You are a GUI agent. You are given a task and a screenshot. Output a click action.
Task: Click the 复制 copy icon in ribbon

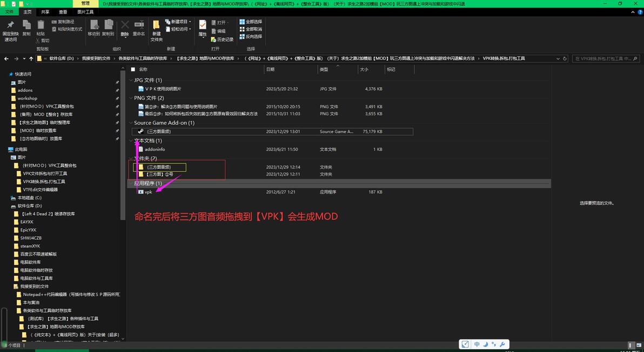tap(26, 25)
